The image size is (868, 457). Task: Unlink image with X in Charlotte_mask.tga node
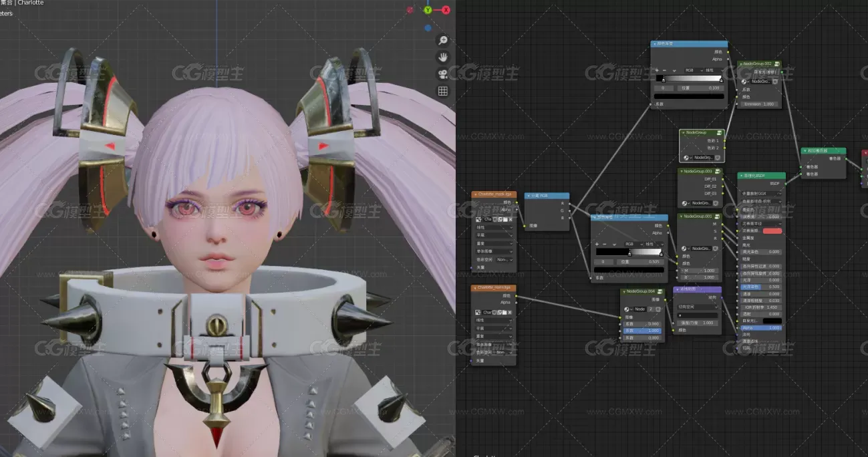click(x=511, y=219)
